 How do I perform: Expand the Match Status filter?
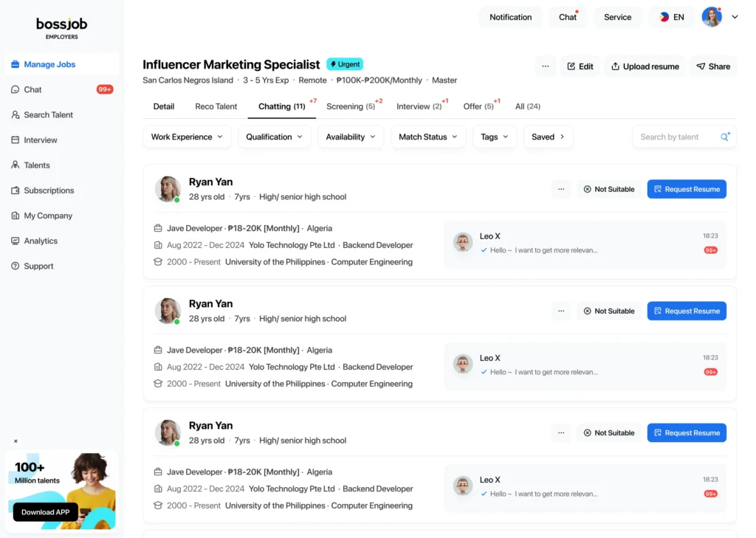[x=428, y=137]
